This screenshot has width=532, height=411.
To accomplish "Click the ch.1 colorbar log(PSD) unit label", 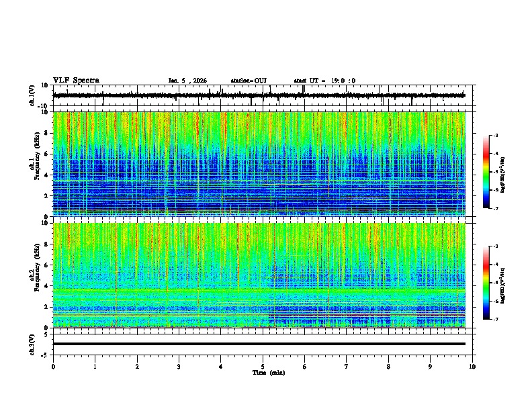I will 503,175.
